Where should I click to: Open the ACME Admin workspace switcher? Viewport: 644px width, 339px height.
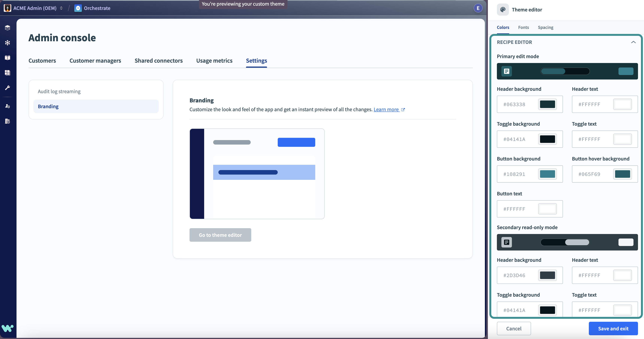coord(61,8)
